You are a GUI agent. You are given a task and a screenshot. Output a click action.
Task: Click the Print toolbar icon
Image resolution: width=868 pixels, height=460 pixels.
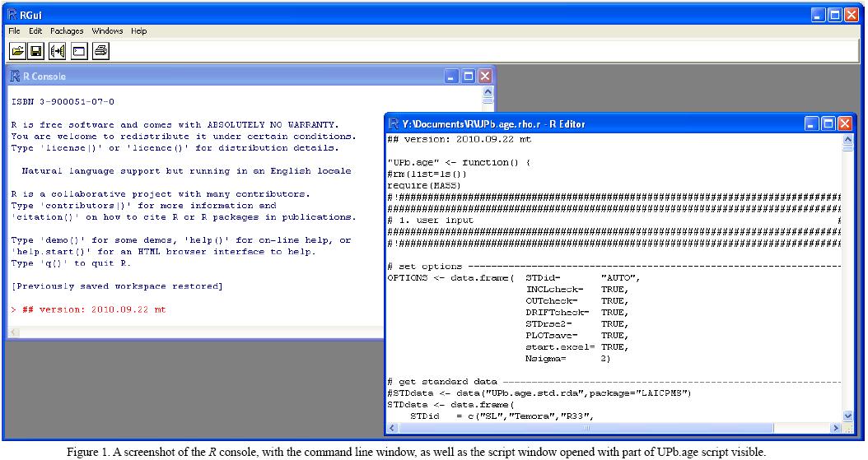[100, 52]
